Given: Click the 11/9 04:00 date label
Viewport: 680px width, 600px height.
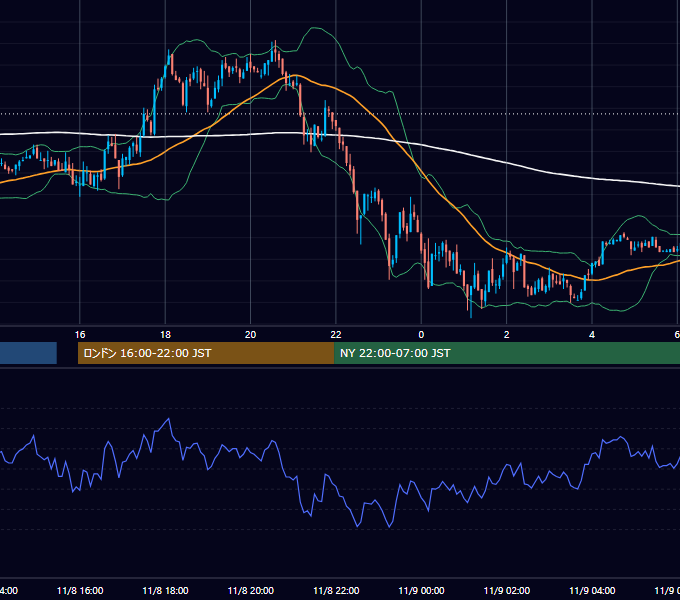Looking at the screenshot, I should (x=592, y=591).
